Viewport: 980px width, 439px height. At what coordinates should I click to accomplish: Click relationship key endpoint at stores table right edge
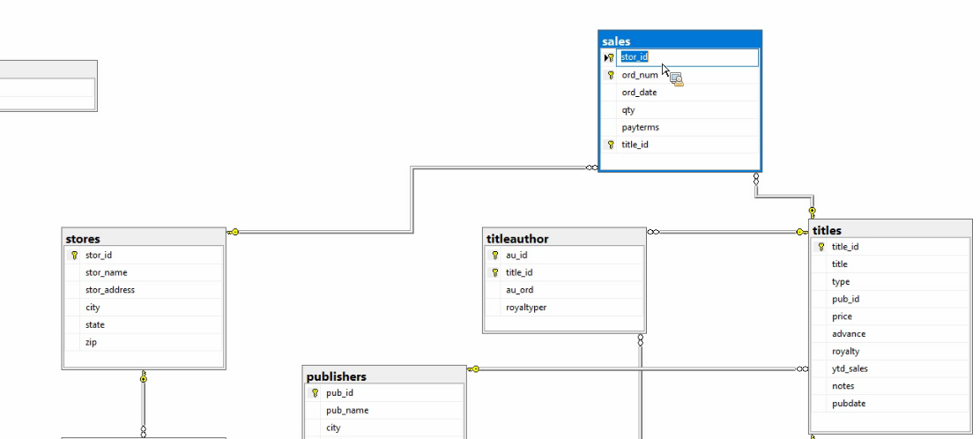point(234,232)
